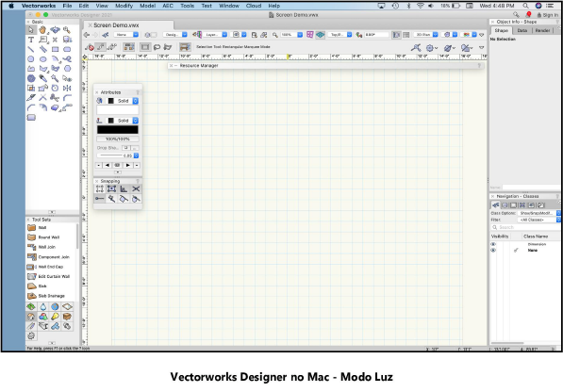
Task: Switch to the Data tab in Object Info
Action: click(522, 30)
